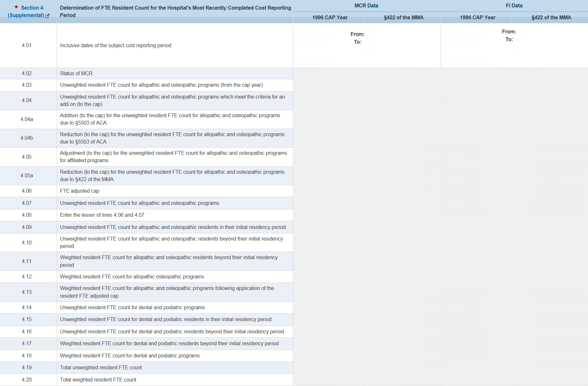Click §422 of the MMA header under FI Data
This screenshot has width=588, height=386.
(551, 17)
